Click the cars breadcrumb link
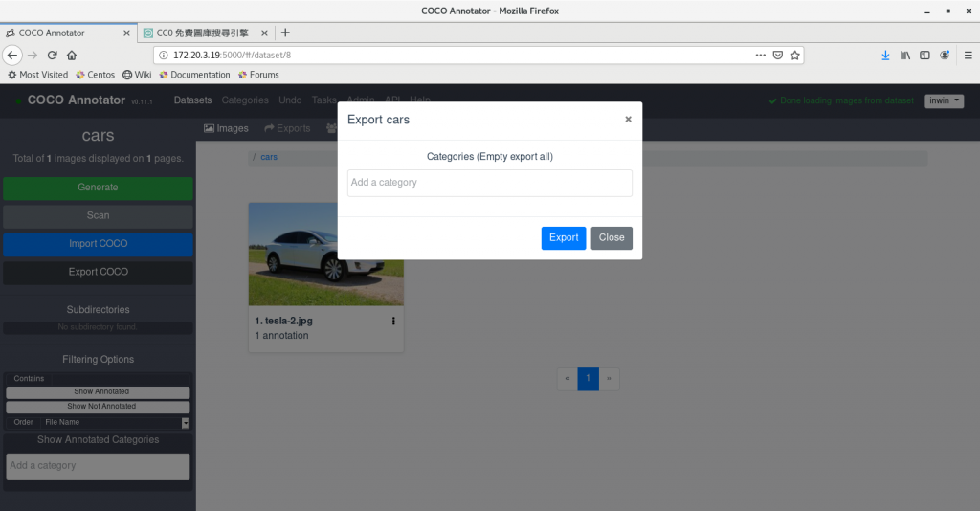Screen dimensions: 980x511 [269, 157]
